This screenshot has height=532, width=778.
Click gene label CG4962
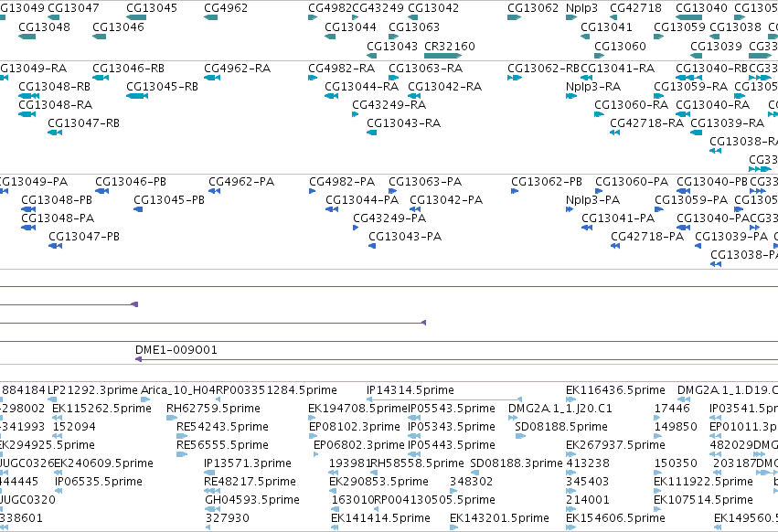tap(226, 8)
